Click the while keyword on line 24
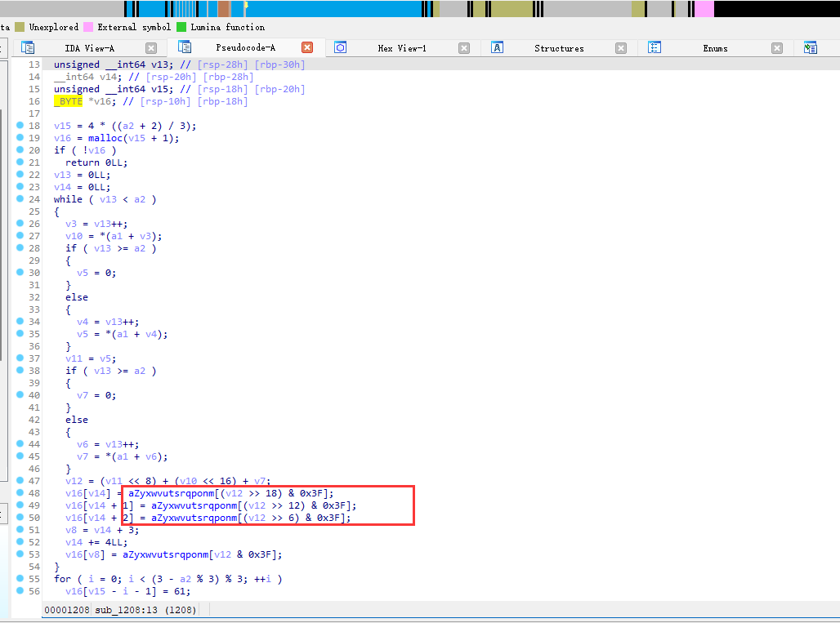The image size is (840, 623). (x=68, y=199)
